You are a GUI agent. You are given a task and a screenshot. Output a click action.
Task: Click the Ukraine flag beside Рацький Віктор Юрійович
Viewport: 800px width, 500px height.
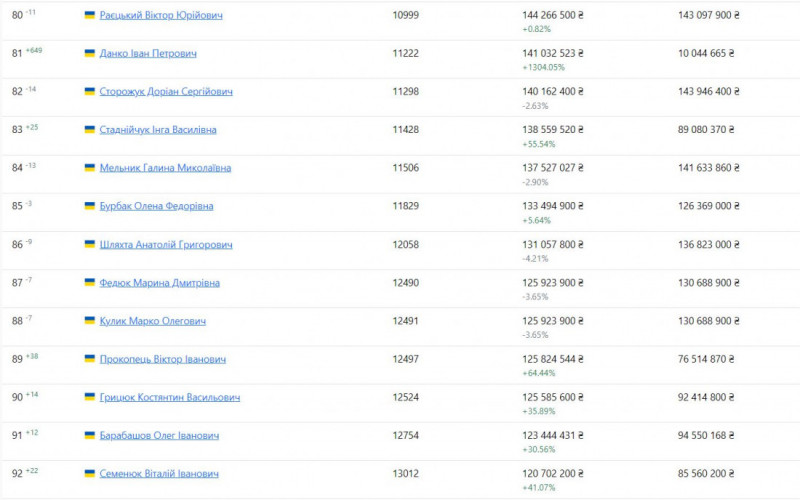coord(90,16)
